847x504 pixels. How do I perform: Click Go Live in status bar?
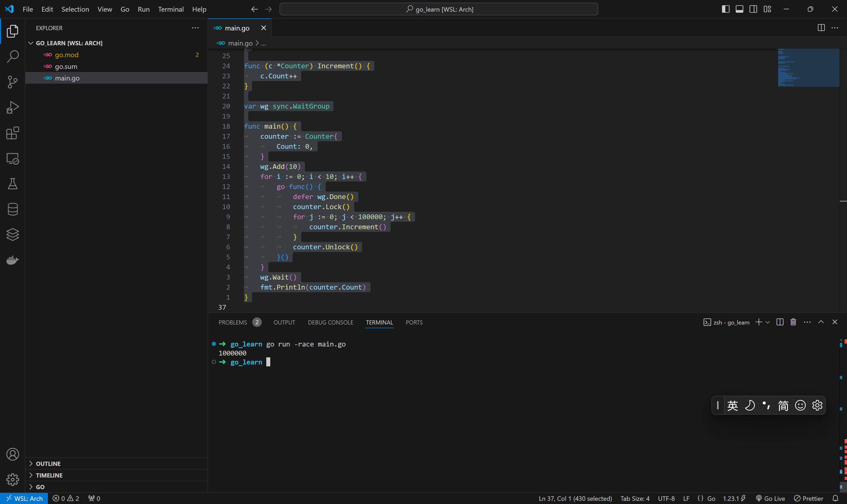(x=770, y=498)
